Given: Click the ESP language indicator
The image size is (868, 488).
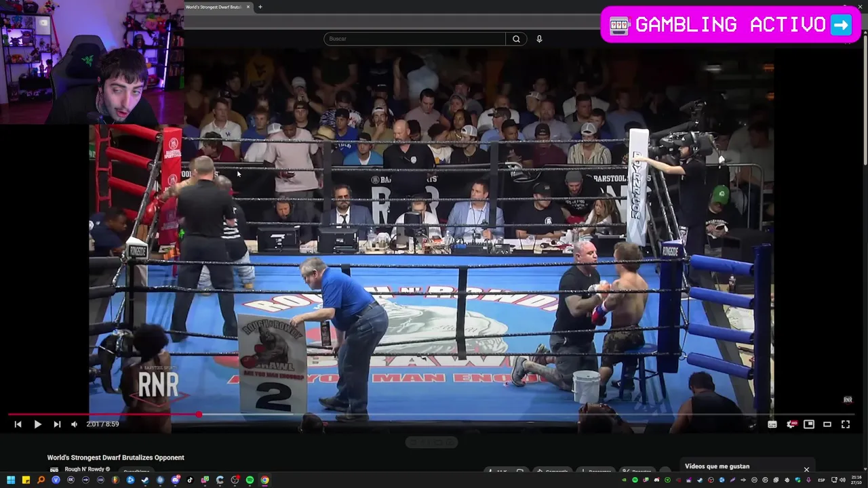Looking at the screenshot, I should 821,480.
